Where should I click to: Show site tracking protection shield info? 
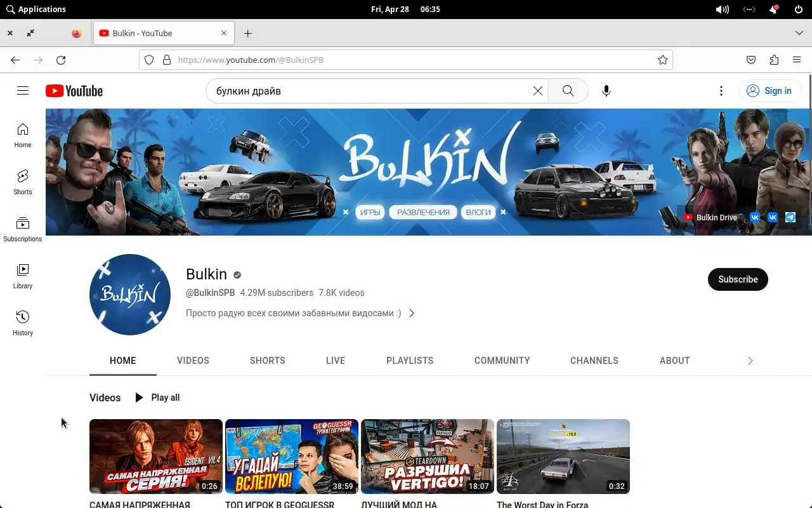pos(149,60)
